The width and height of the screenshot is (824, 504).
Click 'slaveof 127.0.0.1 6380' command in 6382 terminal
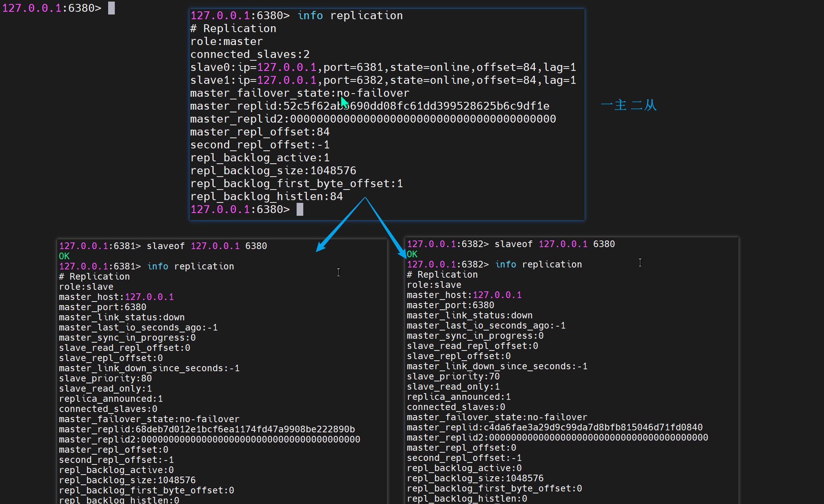[555, 244]
